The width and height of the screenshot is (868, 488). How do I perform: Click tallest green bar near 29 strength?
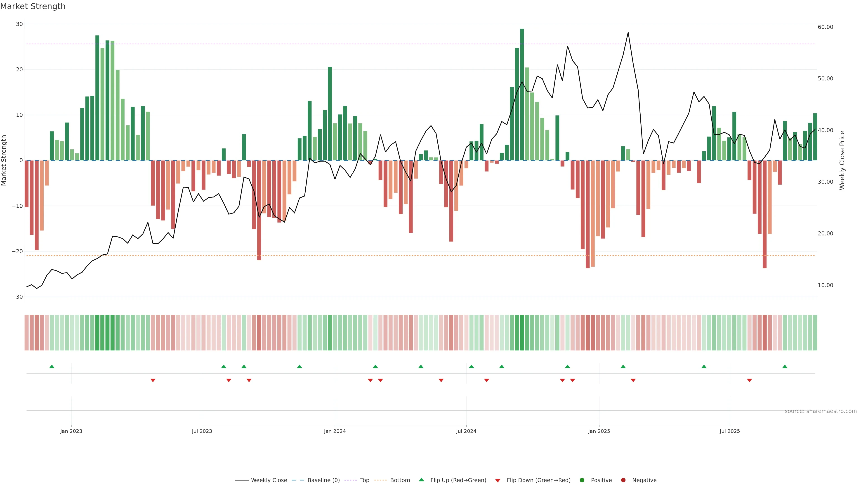[522, 94]
